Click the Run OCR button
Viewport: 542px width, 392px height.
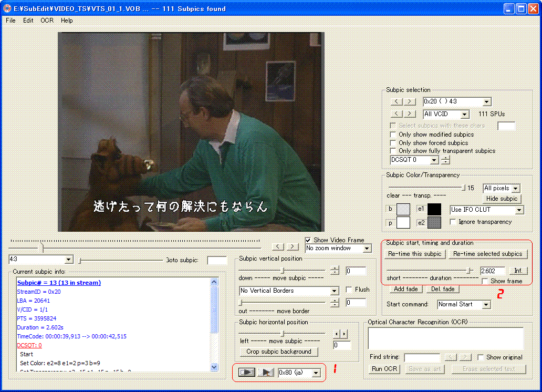[x=384, y=369]
